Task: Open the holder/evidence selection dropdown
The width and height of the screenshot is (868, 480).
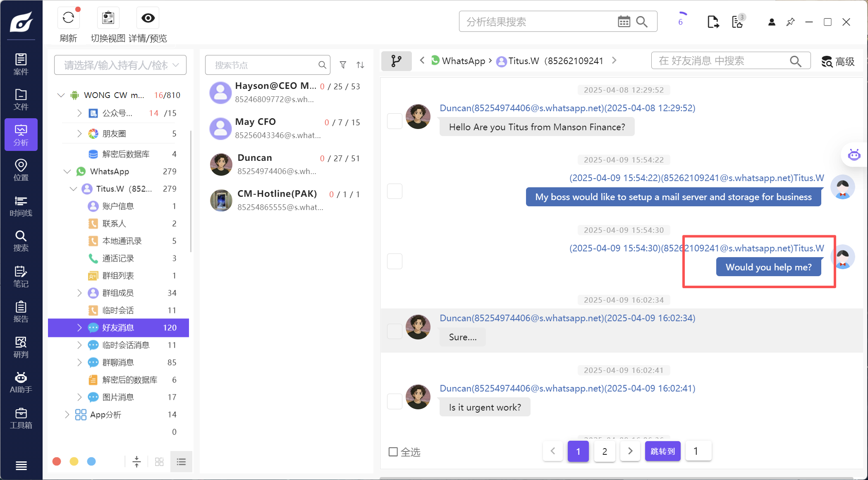Action: pos(120,65)
